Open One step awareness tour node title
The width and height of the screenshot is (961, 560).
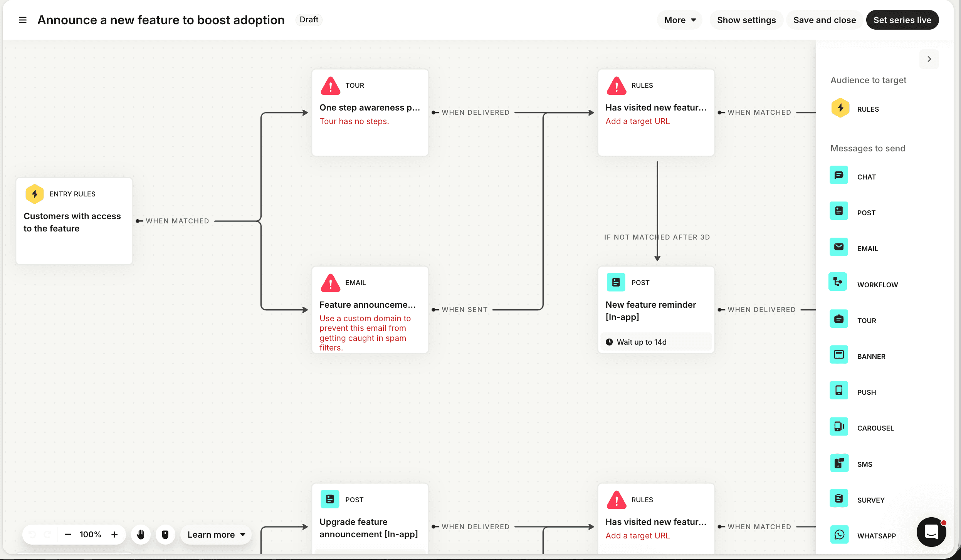[x=370, y=107]
